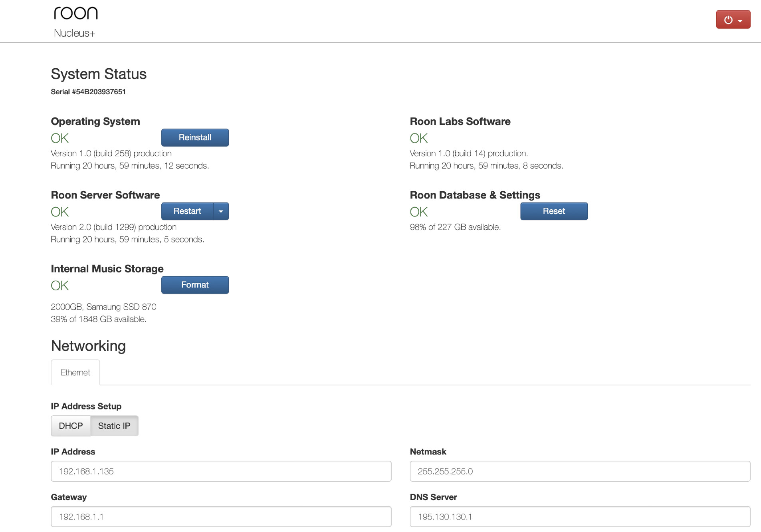Click the Networking section heading

pos(88,346)
